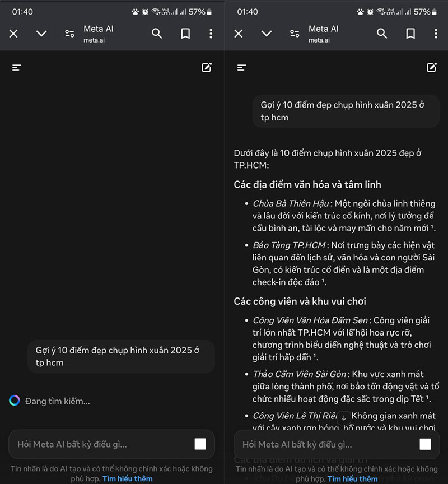Open the site settings tune icon on the left screen
This screenshot has height=484, width=448.
pos(69,34)
